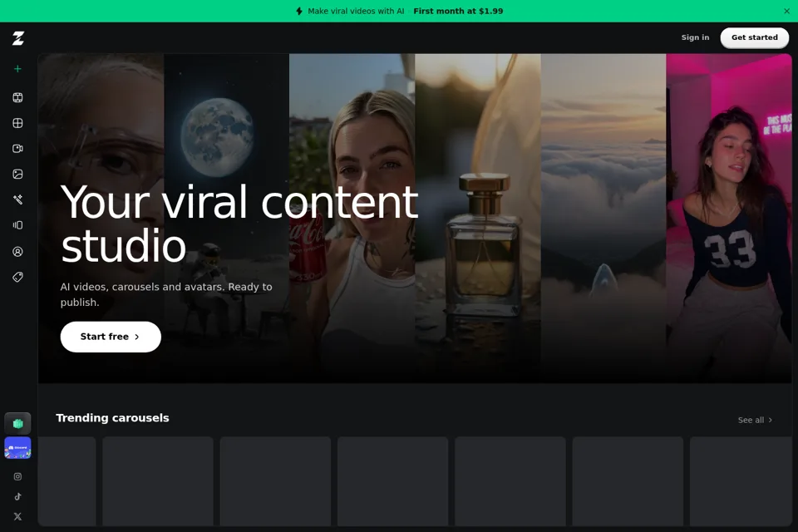
Task: Click the phone vibration slides icon
Action: 17,225
